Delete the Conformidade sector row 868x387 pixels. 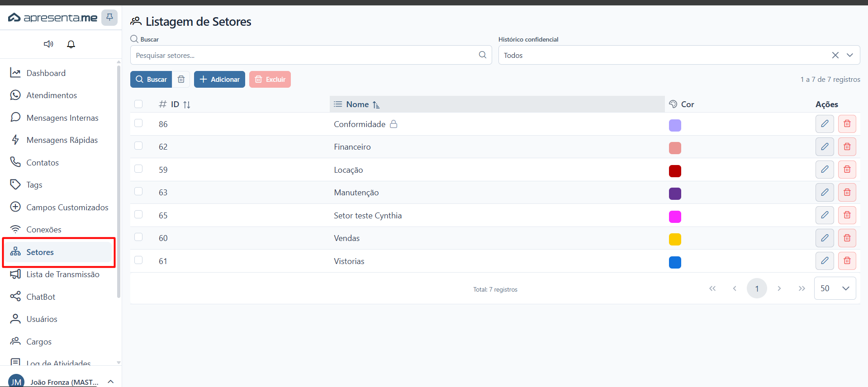point(847,124)
